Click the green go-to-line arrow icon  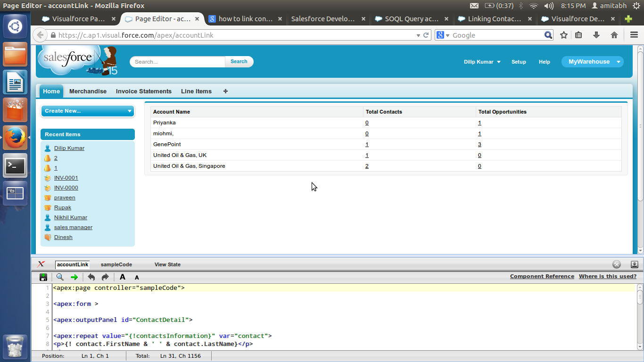point(74,277)
